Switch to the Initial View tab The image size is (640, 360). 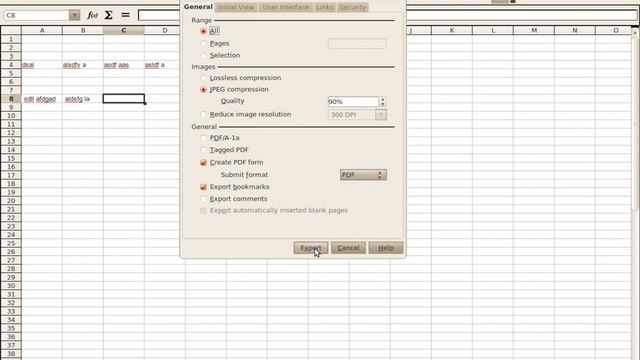[236, 7]
